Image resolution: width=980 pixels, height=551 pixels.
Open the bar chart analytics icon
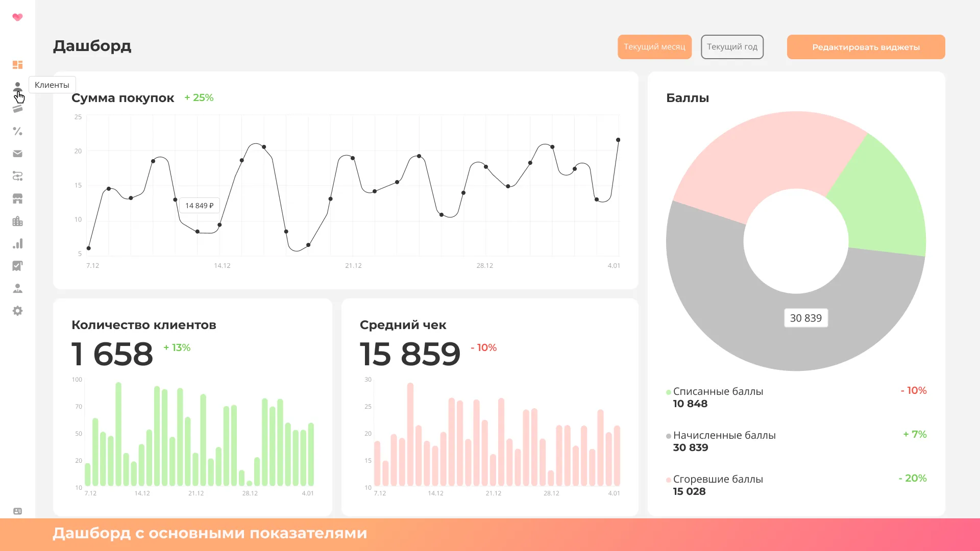(x=17, y=243)
